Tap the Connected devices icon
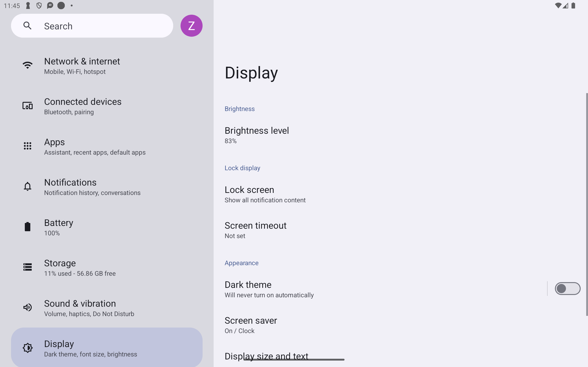The image size is (588, 367). (x=28, y=106)
